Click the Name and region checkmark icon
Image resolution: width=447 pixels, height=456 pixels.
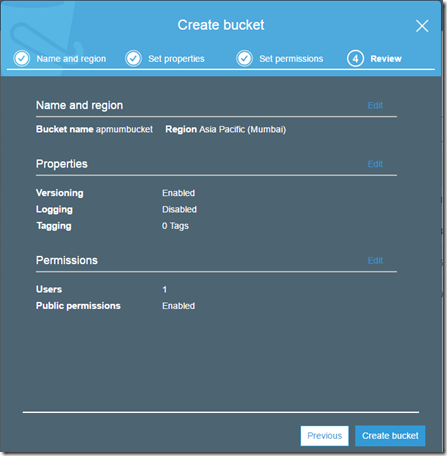(x=22, y=59)
